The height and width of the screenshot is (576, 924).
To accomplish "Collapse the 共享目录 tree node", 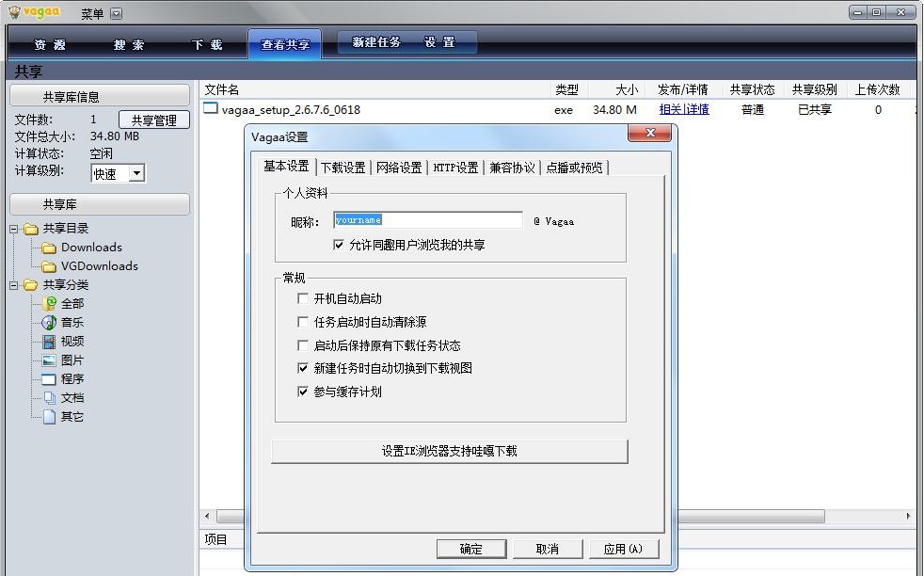I will click(13, 229).
